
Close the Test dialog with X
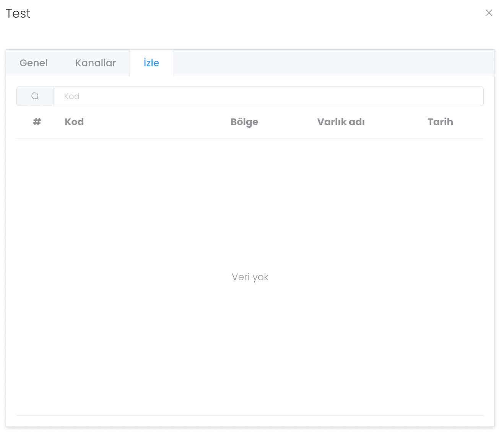(489, 13)
